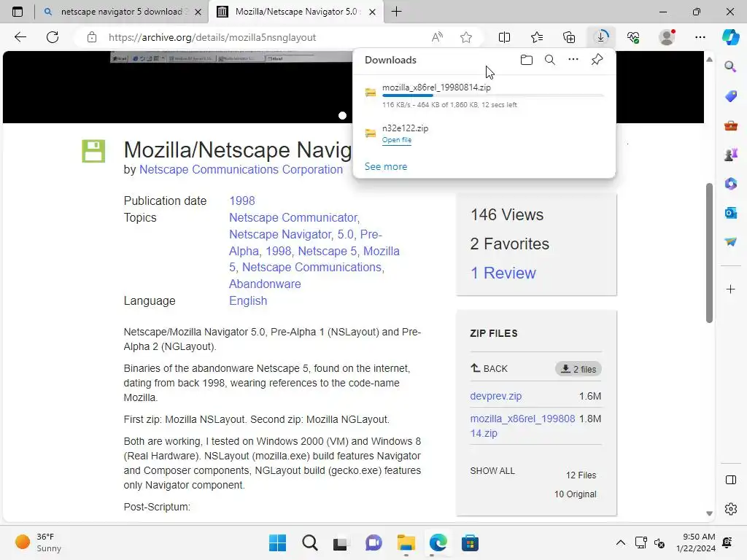Pin the Downloads panel
This screenshot has width=747, height=560.
[597, 60]
